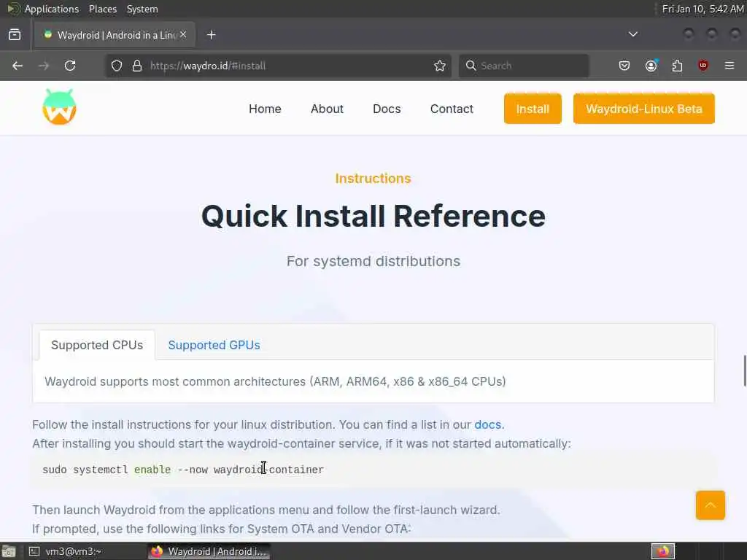Select the Waydroid browser tab
The image size is (747, 560).
[x=115, y=35]
